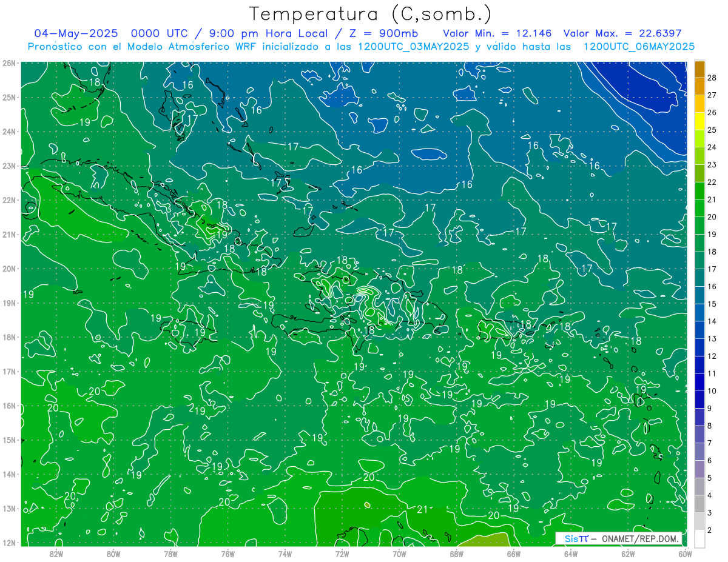The image size is (728, 562).
Task: Click the "1200UTC_06MAY2025" valid-until time
Action: coord(639,47)
